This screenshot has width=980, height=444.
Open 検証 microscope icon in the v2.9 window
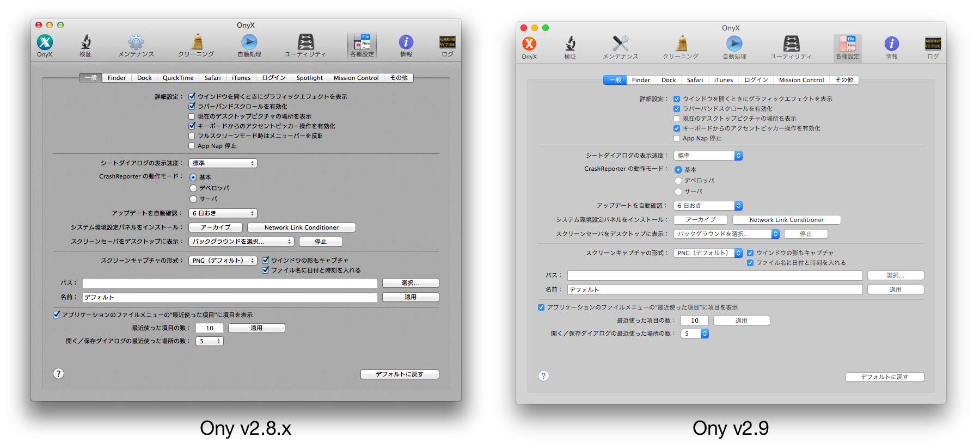point(570,44)
